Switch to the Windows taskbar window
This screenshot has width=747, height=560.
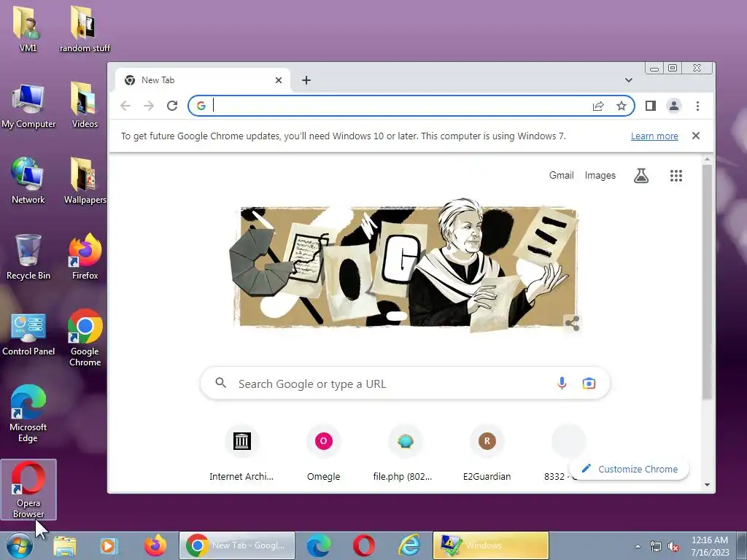point(491,545)
